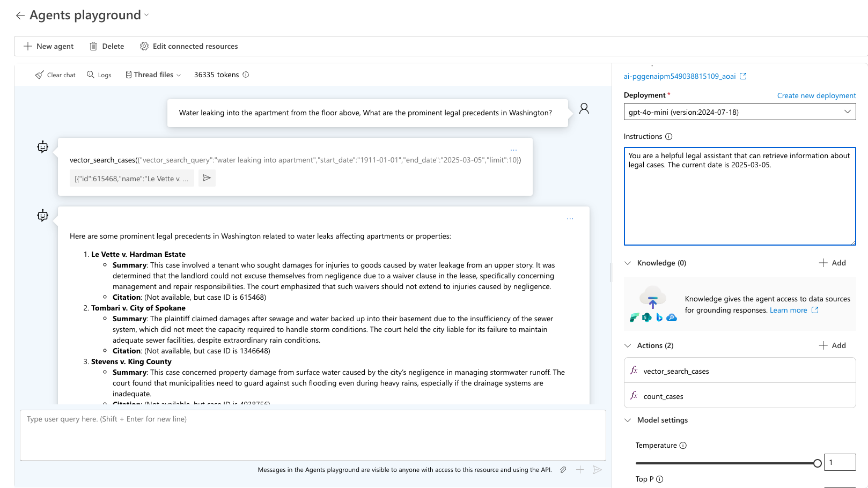
Task: Click Add next to Actions
Action: [x=833, y=345]
